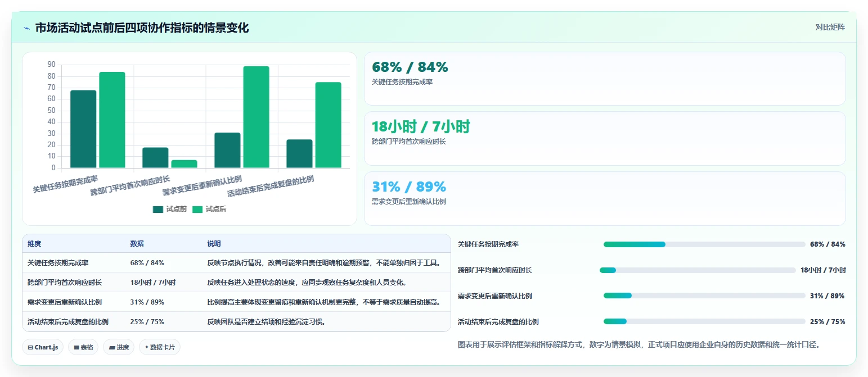
Task: Open the 18小时 / 7小时 data card
Action: pos(605,138)
